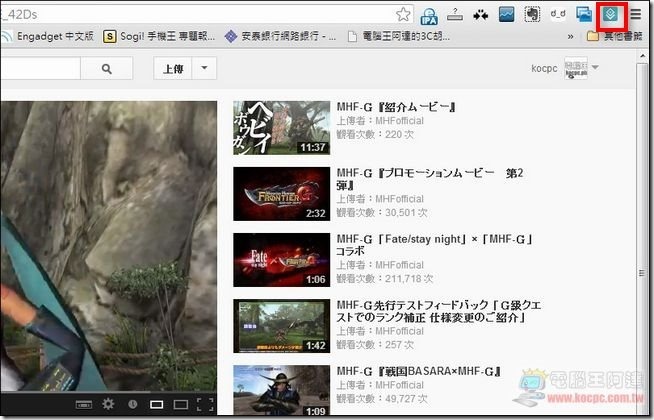Screen dimensions: 654x420
Task: Click the paw prints extension icon
Action: click(x=481, y=15)
